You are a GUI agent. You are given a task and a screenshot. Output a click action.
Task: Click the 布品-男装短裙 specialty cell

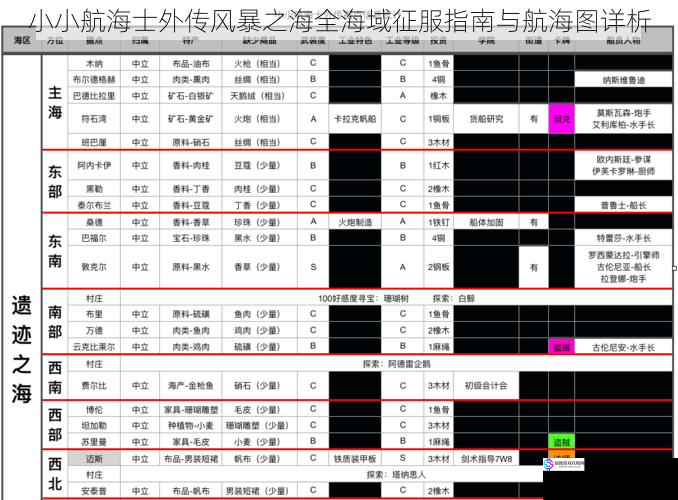pyautogui.click(x=191, y=458)
